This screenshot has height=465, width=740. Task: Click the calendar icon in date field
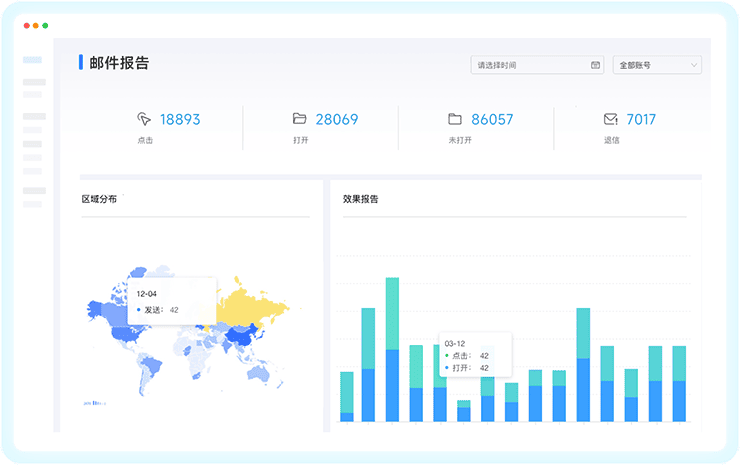(595, 65)
